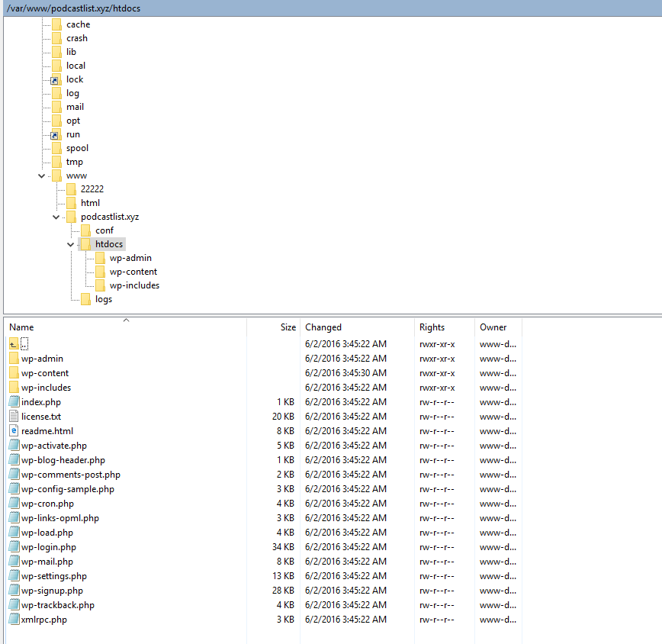The height and width of the screenshot is (644, 662).
Task: Click the wp-load.php file icon
Action: [x=14, y=533]
